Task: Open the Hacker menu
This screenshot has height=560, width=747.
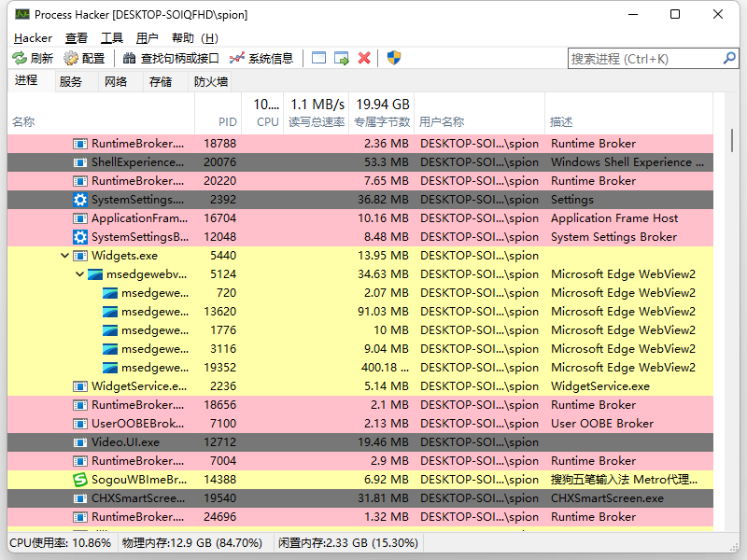Action: coord(33,37)
